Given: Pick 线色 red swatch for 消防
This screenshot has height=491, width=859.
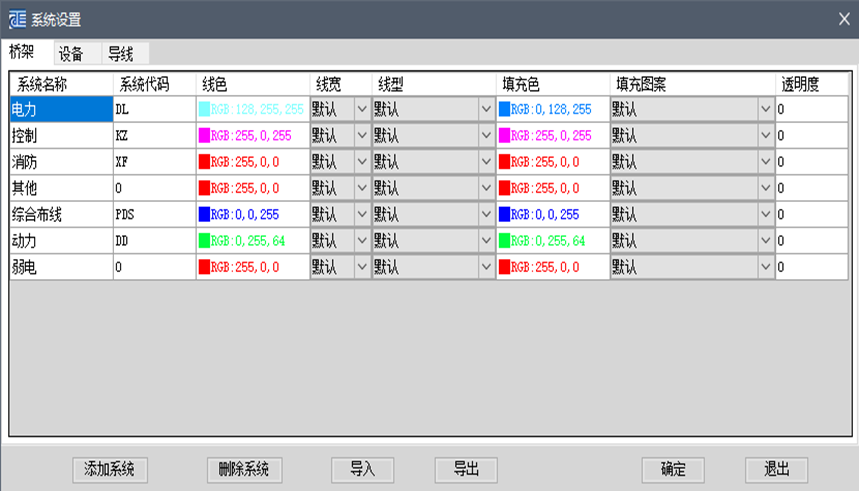Looking at the screenshot, I should (204, 162).
